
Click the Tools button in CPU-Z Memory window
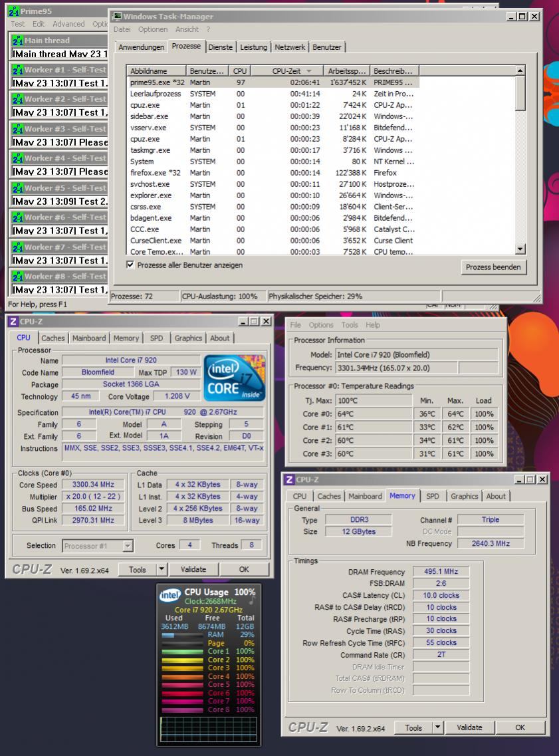point(413,727)
